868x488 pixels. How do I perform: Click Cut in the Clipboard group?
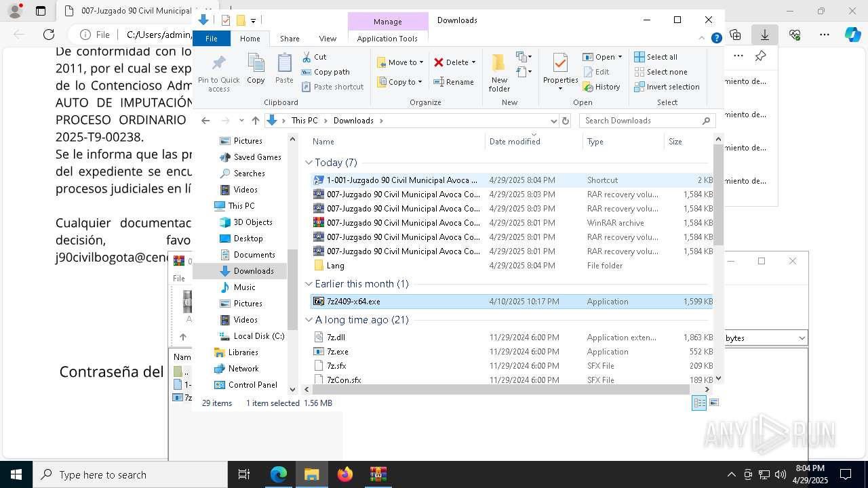point(314,57)
